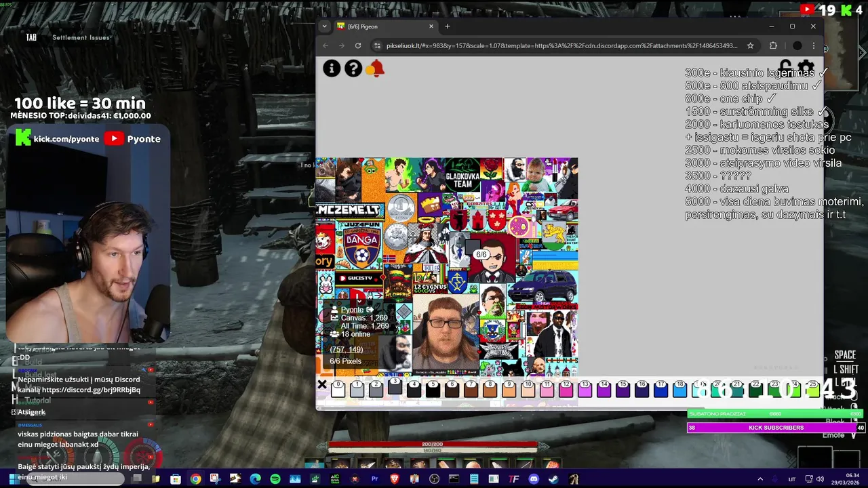Open Microsoft Edge from the taskbar

[x=255, y=479]
